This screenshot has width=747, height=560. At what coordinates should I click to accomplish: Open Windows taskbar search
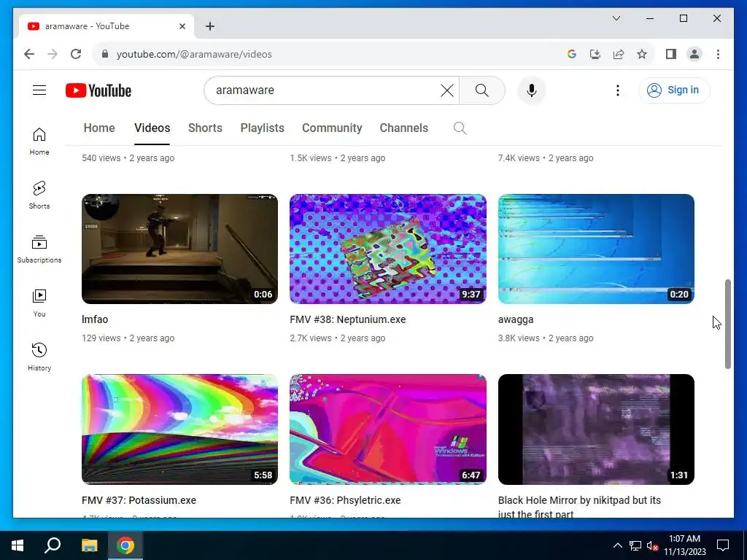coord(53,545)
